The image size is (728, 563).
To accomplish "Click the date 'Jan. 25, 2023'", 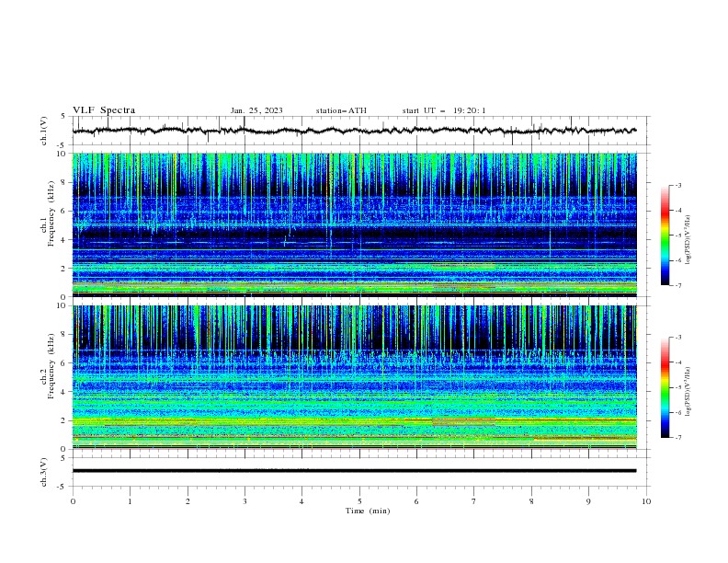I will point(256,110).
